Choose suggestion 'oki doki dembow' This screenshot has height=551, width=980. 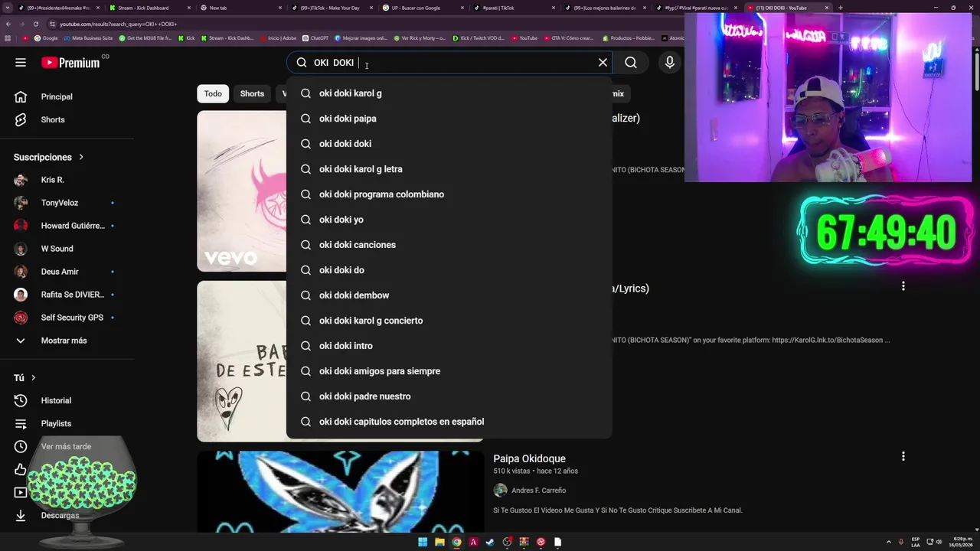(449, 295)
